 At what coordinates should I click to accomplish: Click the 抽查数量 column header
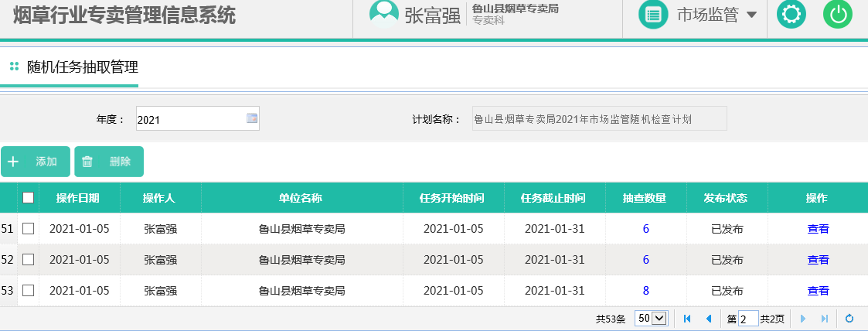645,198
